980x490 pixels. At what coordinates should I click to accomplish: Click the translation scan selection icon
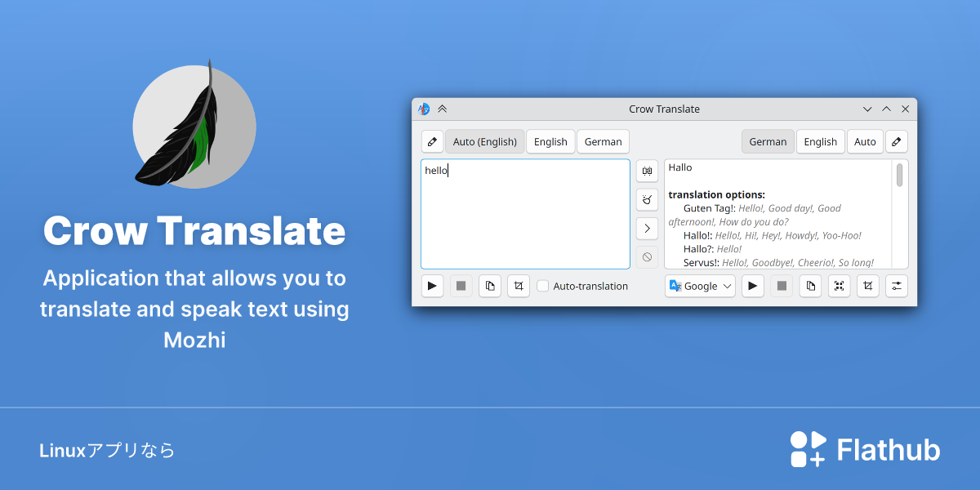pos(839,286)
